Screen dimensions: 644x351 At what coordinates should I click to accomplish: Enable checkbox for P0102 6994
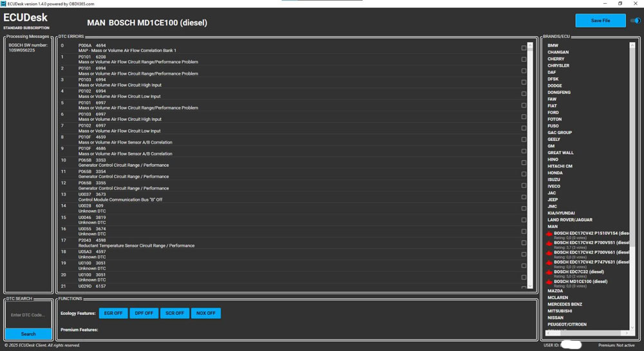click(524, 94)
